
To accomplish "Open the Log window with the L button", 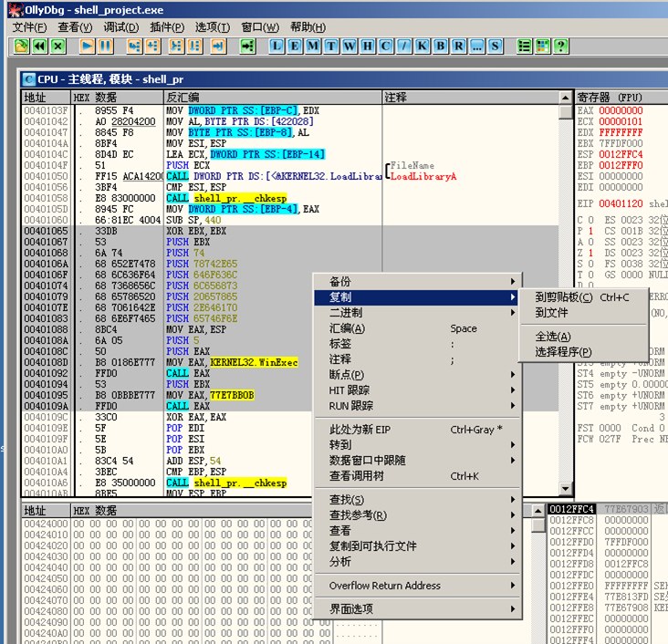I will pyautogui.click(x=277, y=46).
